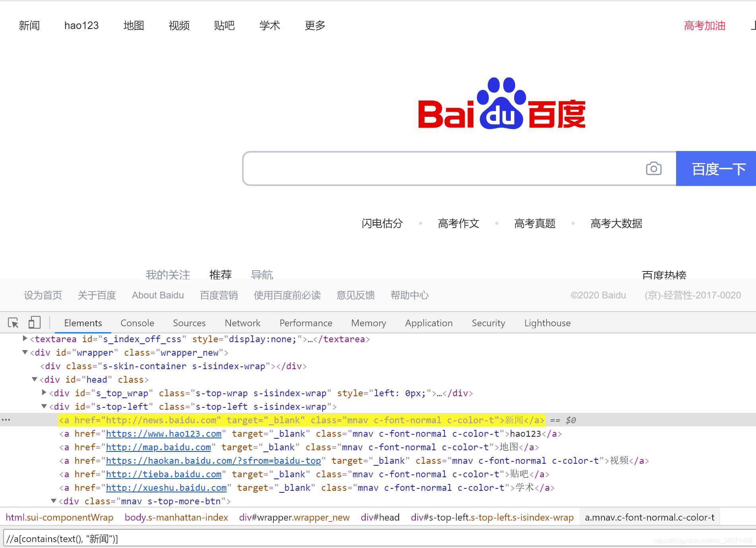This screenshot has width=756, height=548.
Task: Click the About Baidu footer link
Action: click(x=158, y=295)
